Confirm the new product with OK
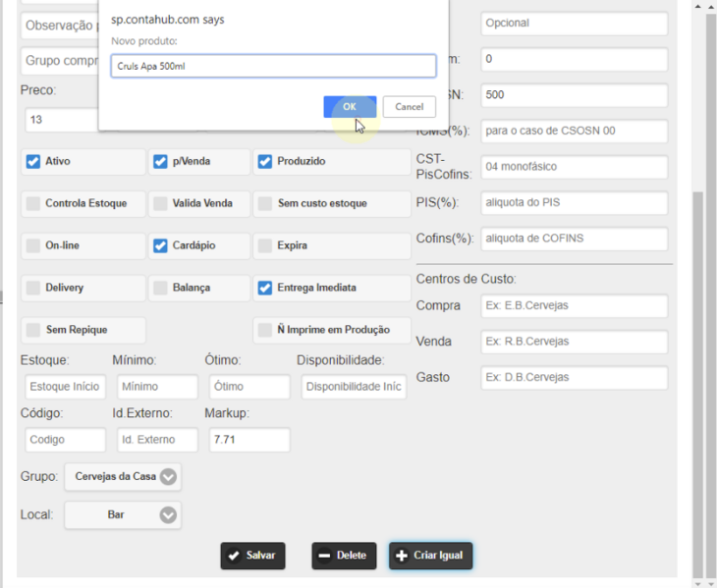 (x=350, y=106)
